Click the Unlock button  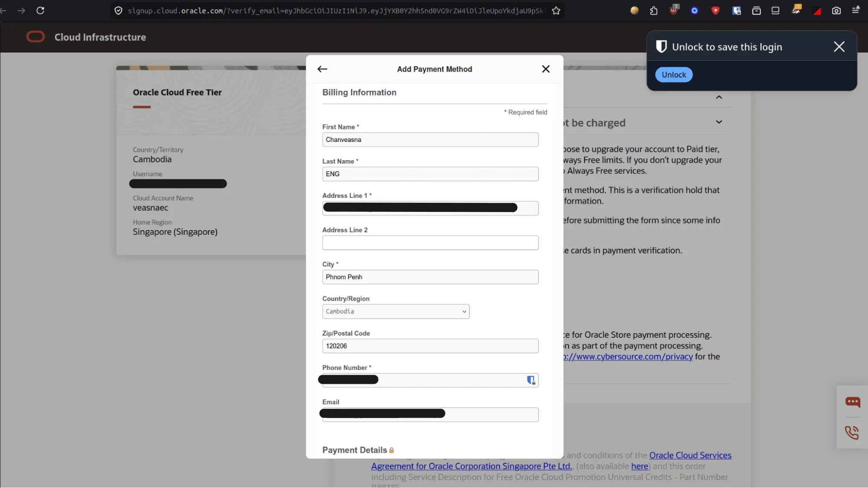pos(673,75)
